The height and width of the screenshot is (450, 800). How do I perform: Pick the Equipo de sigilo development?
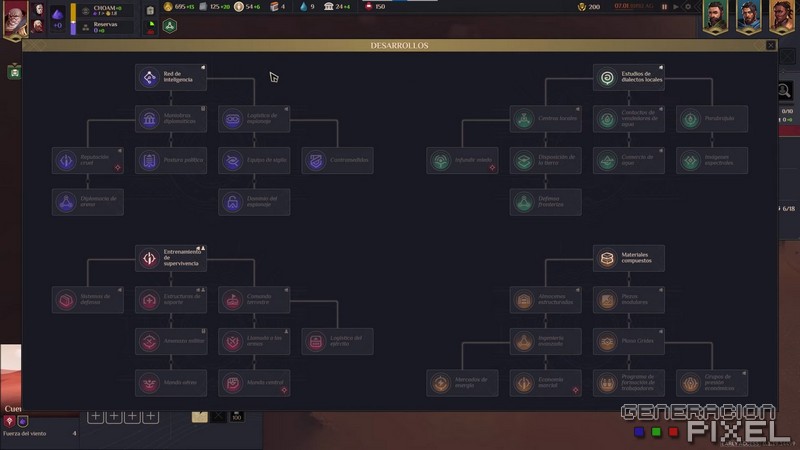click(254, 160)
